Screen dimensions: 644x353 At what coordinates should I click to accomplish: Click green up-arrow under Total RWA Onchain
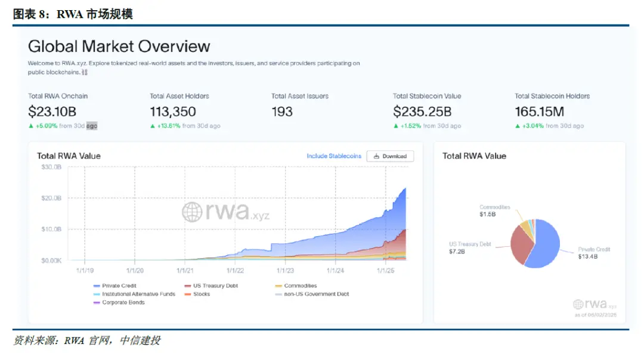point(31,126)
